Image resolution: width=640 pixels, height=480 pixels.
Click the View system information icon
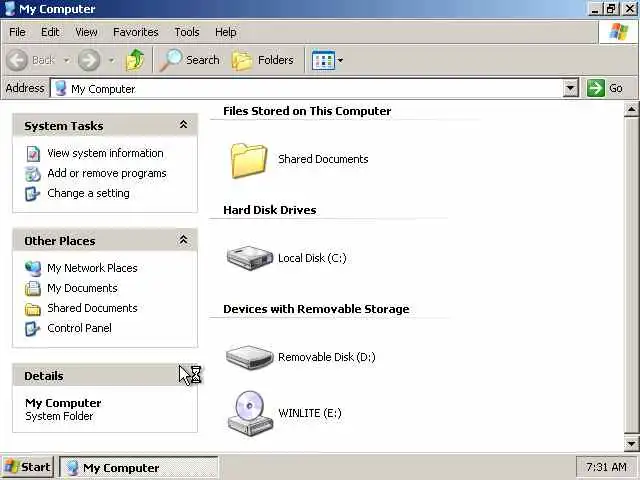pyautogui.click(x=33, y=153)
